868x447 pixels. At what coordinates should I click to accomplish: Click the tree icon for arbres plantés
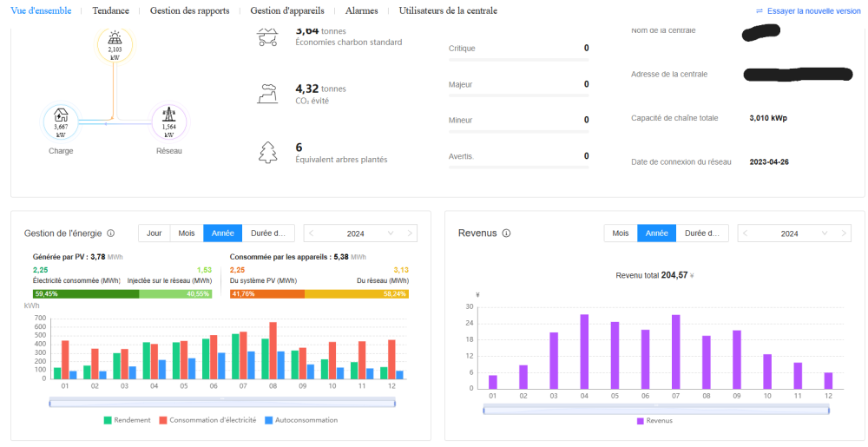267,153
